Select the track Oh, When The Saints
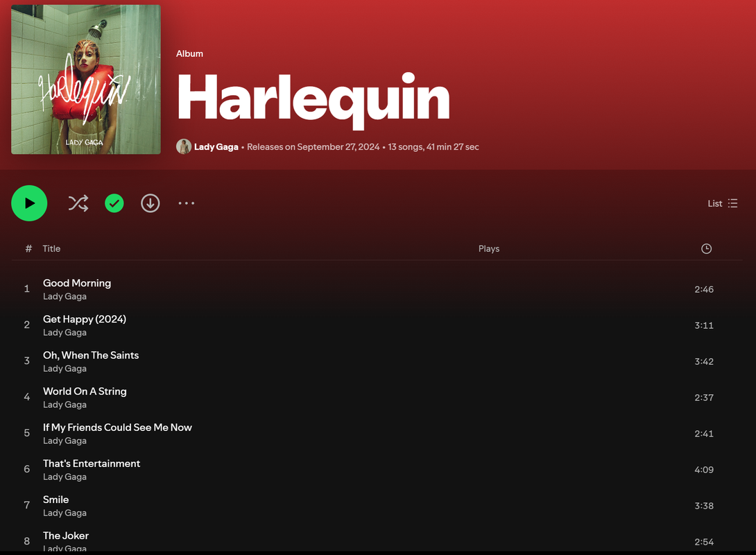This screenshot has height=555, width=756. point(91,355)
